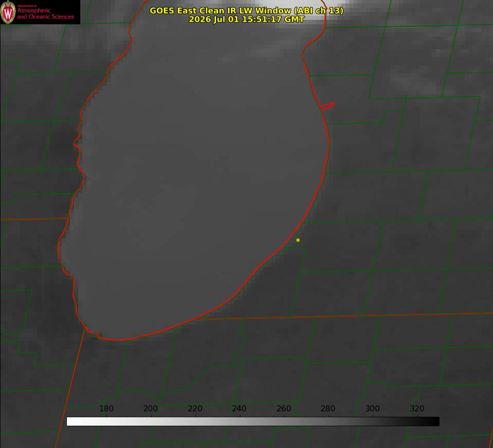Click the 2026 Jul 01 GMT timestamp
This screenshot has width=493, height=448.
[x=247, y=19]
